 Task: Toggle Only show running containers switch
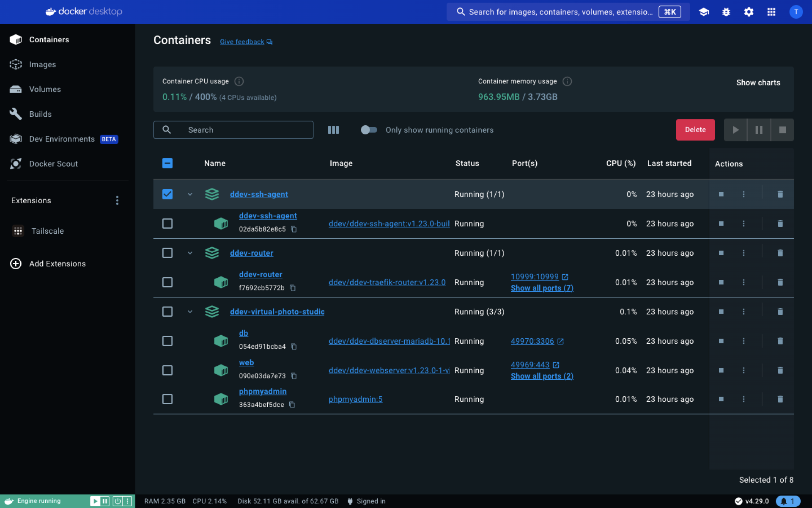click(368, 130)
